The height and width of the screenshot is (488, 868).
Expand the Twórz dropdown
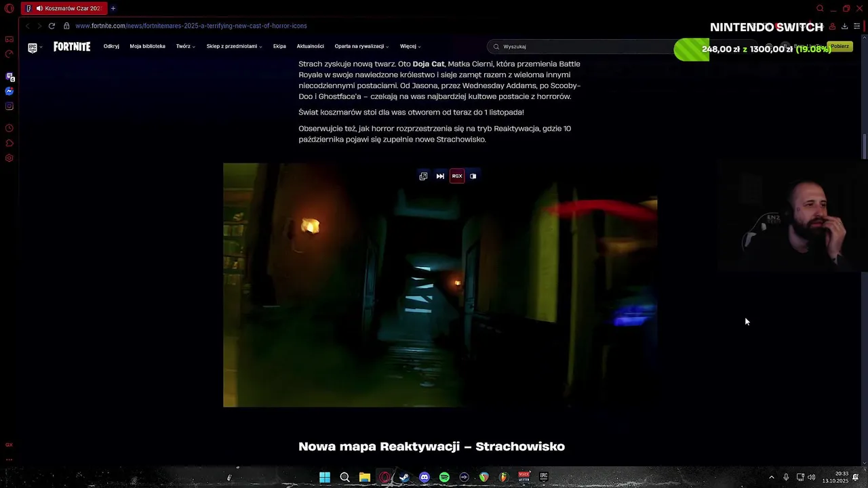click(x=185, y=47)
